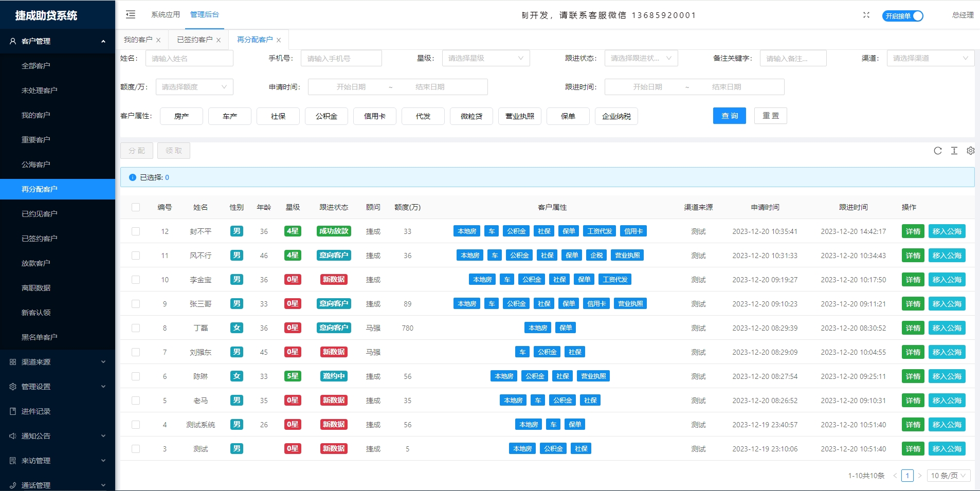Screen dimensions: 980x491
Task: Click the fullscreen toggle icon in header
Action: [866, 15]
